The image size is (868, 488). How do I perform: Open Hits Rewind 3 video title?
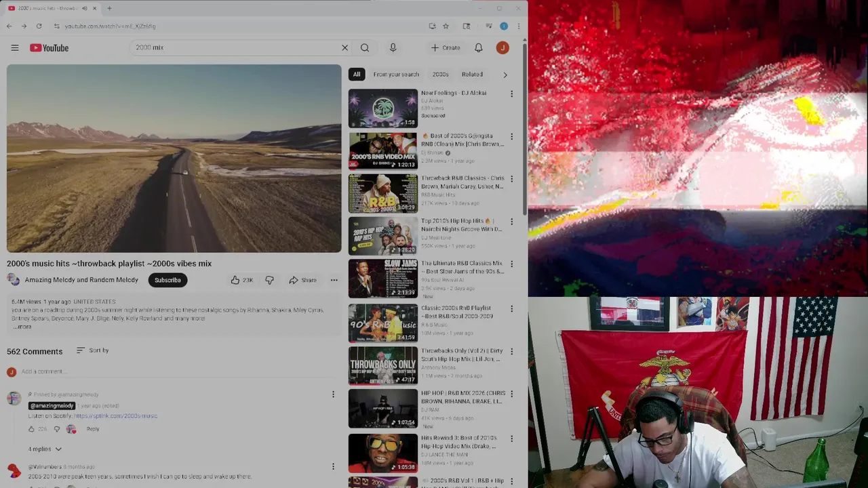458,442
